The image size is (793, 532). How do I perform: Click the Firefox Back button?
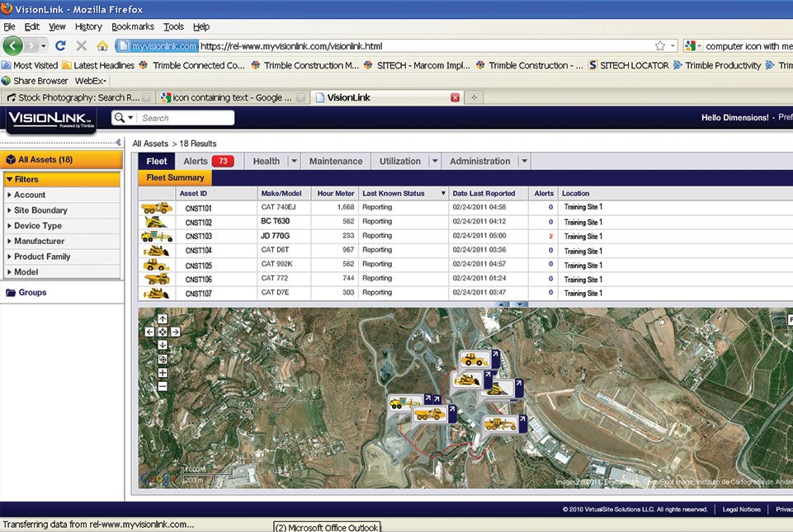(12, 46)
